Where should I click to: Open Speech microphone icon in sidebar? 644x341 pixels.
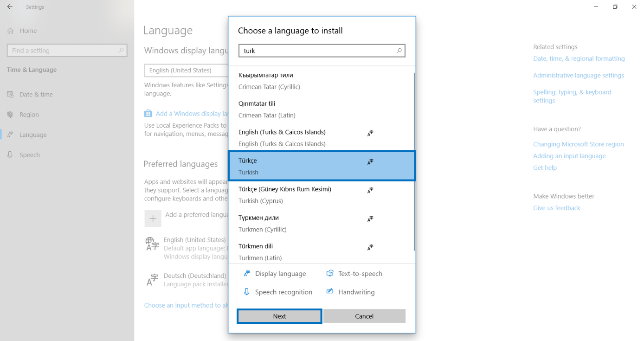10,155
